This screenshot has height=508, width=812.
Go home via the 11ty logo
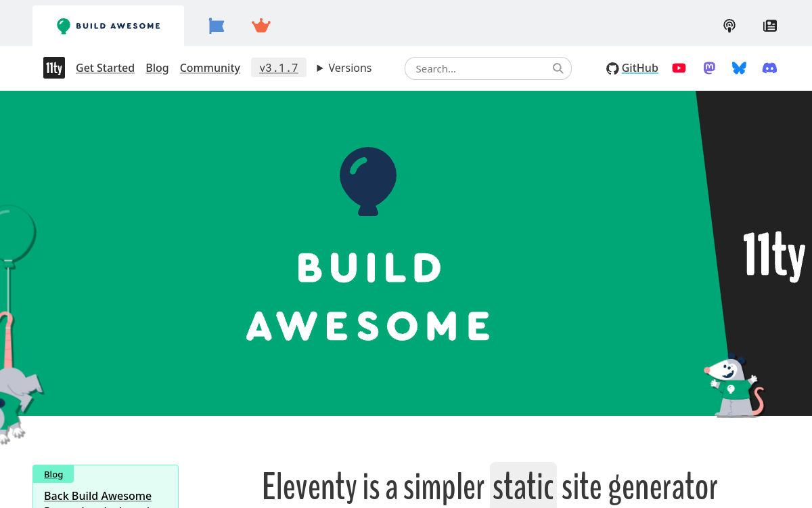pos(54,68)
